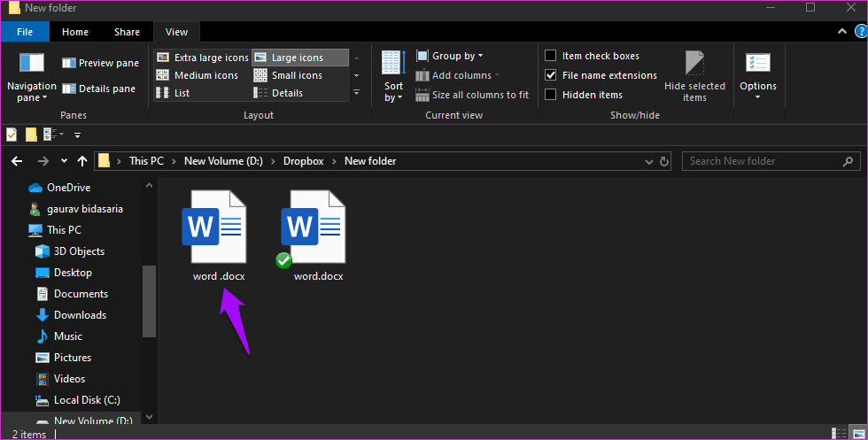Open the breadcrumb root chevron
This screenshot has height=440, width=868.
pos(120,161)
